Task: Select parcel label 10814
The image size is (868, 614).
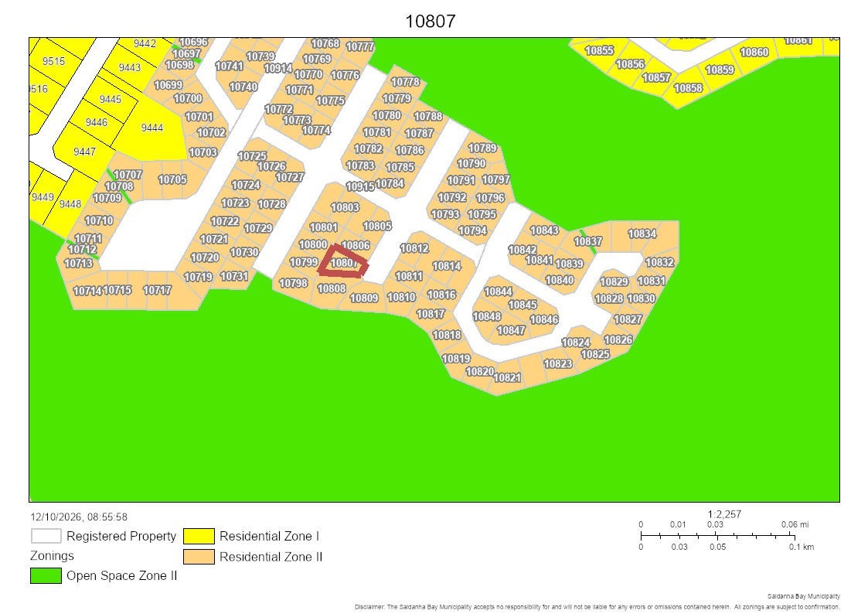Action: click(x=447, y=266)
